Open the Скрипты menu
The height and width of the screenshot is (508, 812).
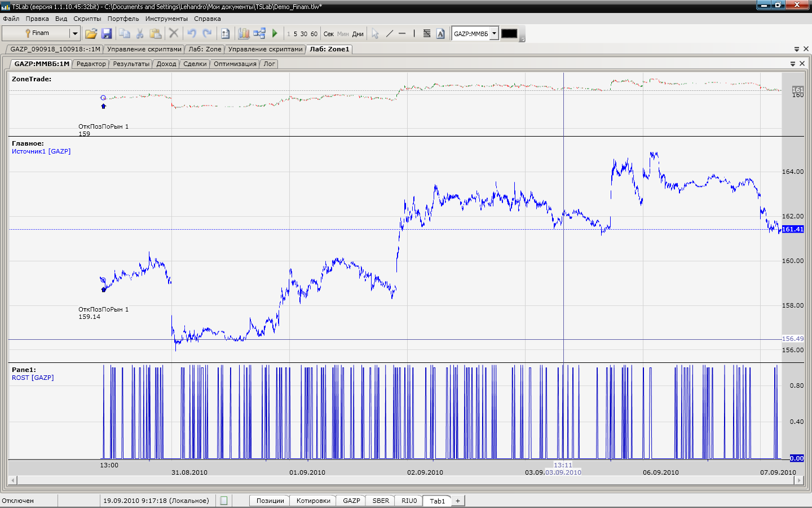(x=87, y=19)
